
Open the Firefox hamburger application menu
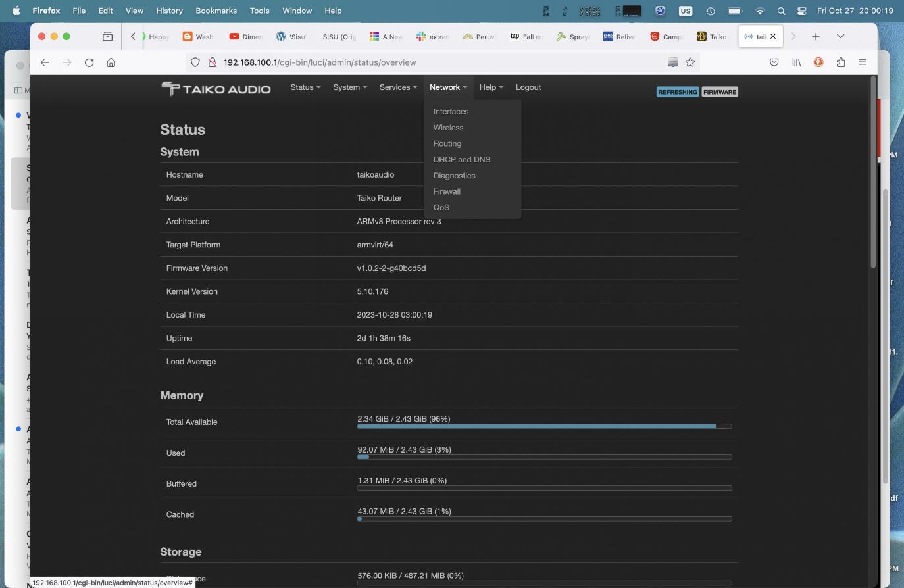tap(863, 62)
